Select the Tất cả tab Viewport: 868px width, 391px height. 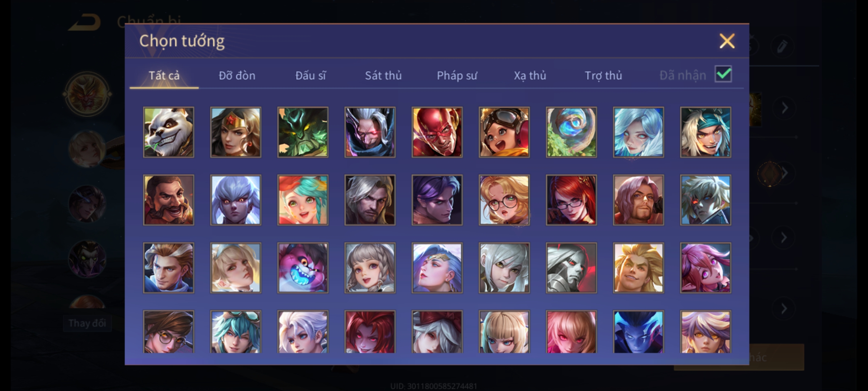164,75
